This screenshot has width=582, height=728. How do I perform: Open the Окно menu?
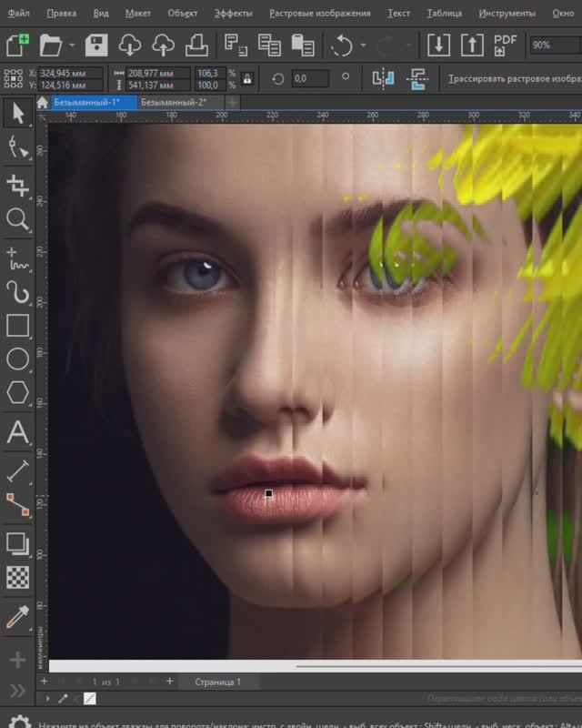tap(563, 13)
